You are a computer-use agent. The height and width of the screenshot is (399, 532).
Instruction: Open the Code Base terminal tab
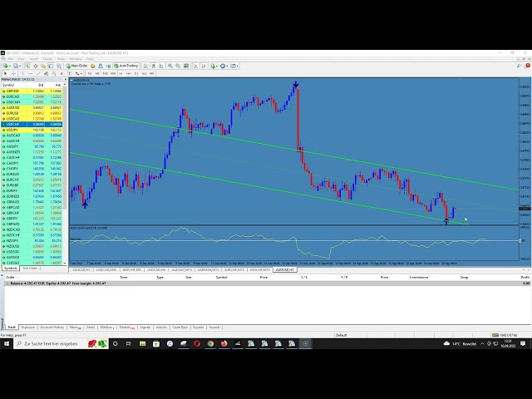pos(180,328)
